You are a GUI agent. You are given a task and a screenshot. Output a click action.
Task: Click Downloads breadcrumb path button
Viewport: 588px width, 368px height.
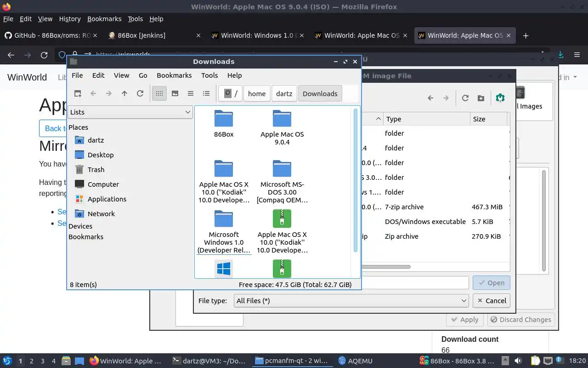(x=320, y=93)
